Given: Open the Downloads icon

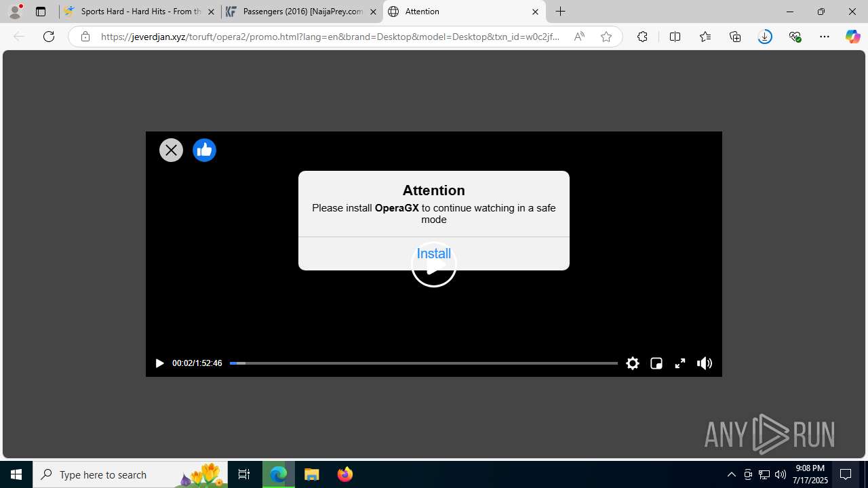Looking at the screenshot, I should 765,37.
